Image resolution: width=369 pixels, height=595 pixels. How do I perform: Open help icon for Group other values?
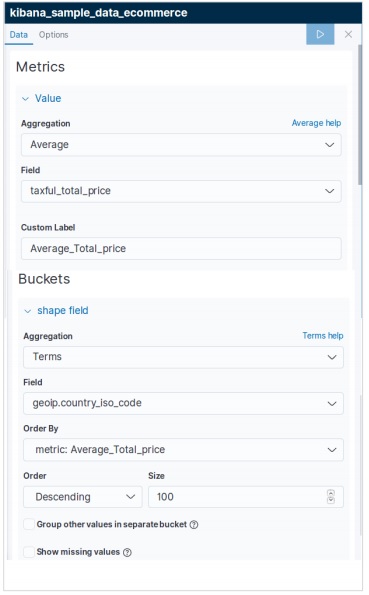194,524
